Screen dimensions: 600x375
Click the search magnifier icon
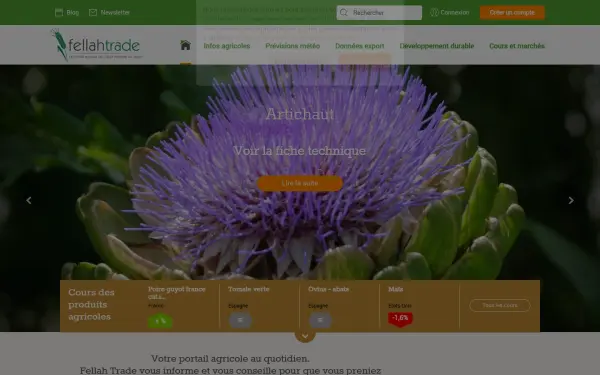coord(344,13)
